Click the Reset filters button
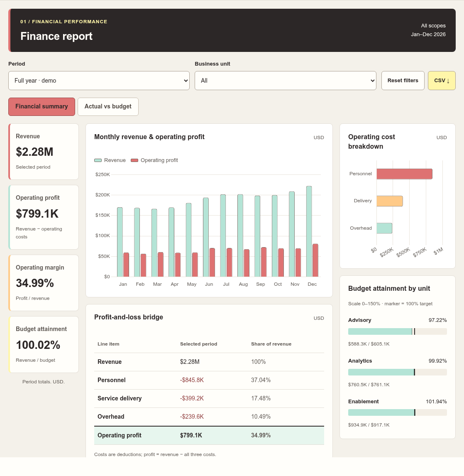Viewport: 464px width, 476px height. (403, 81)
